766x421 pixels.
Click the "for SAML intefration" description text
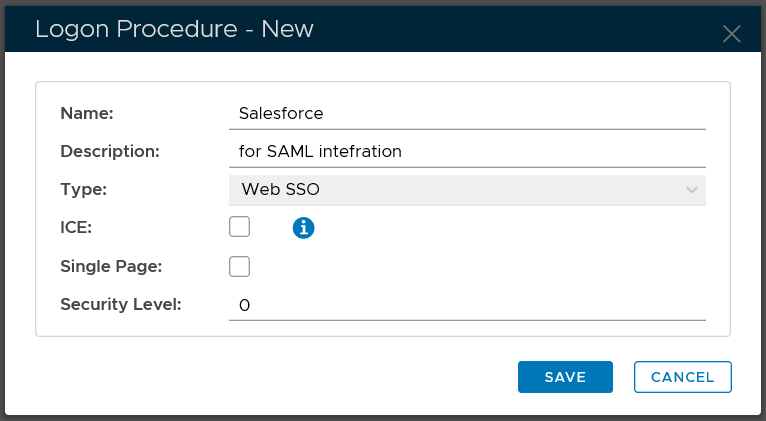pos(320,152)
